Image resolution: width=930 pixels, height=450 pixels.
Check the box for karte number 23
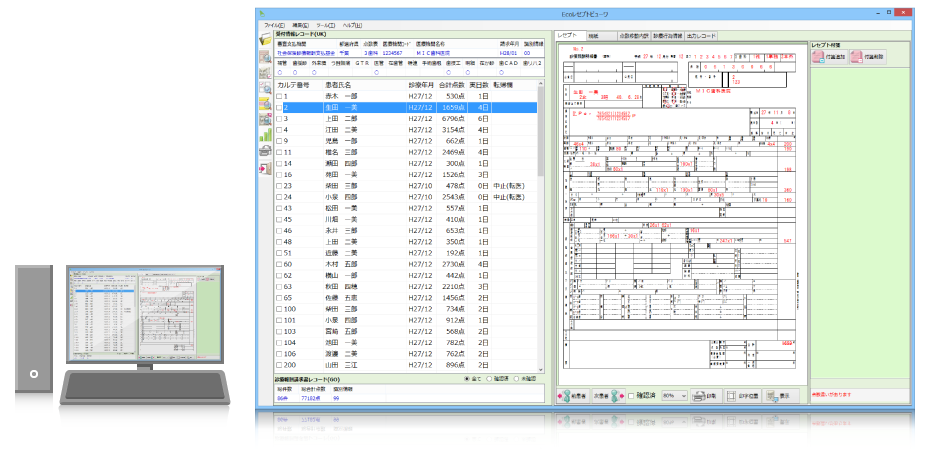pos(279,186)
